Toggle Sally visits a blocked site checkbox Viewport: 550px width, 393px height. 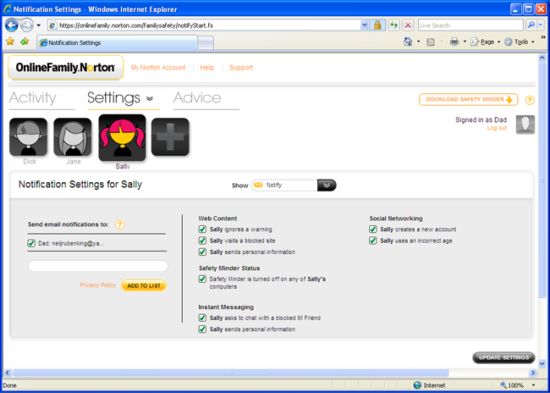[x=202, y=241]
